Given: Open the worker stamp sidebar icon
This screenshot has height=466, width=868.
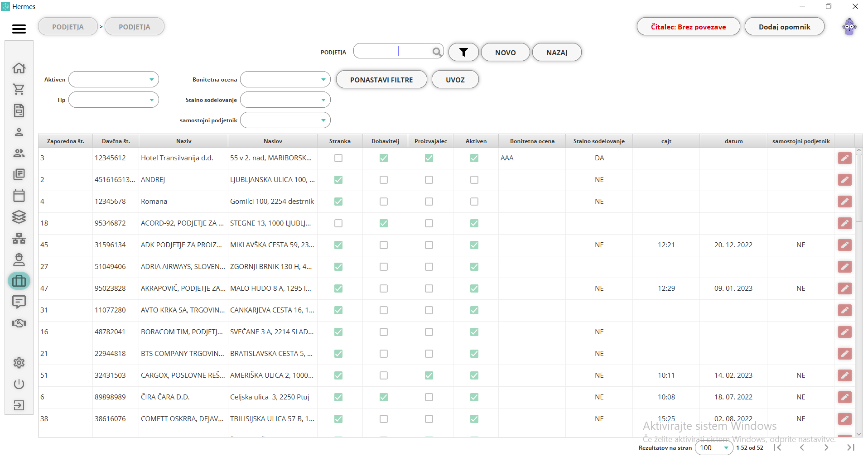Looking at the screenshot, I should (19, 259).
